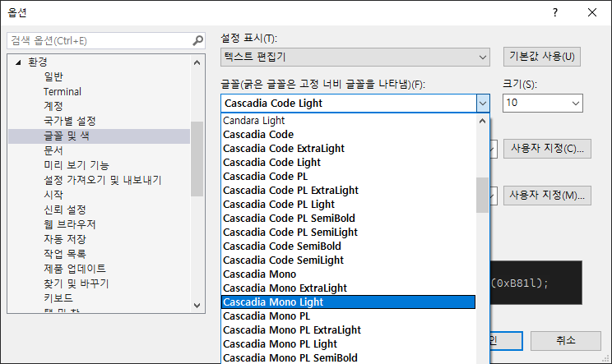Choose highlighted Cascadia Mono Light font
Image resolution: width=612 pixels, height=364 pixels.
tap(348, 302)
